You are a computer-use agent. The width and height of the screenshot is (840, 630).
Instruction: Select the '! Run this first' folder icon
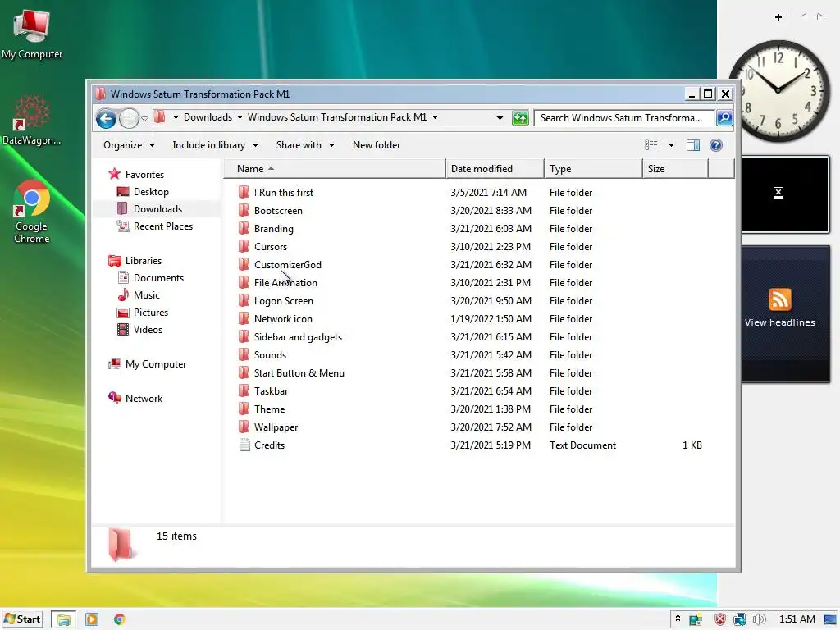click(244, 192)
